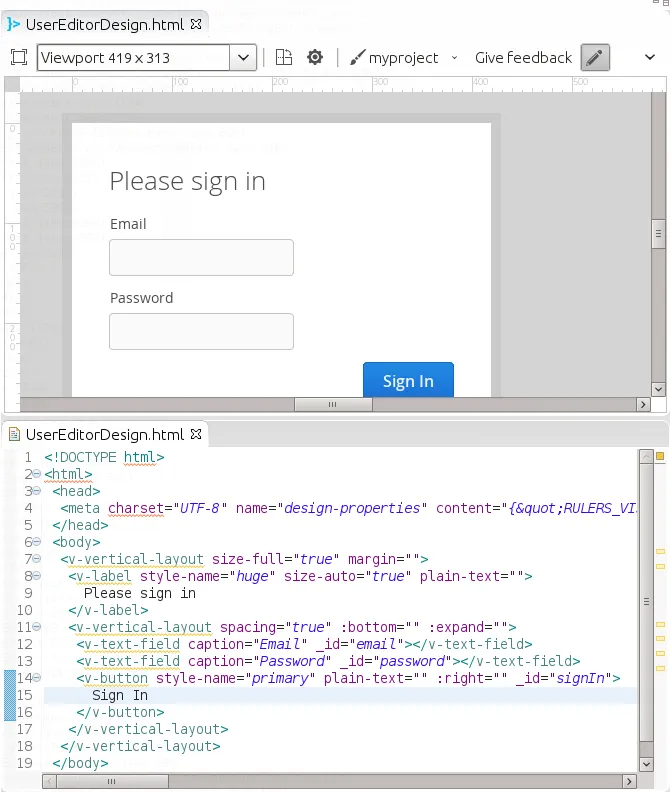
Task: Expand the myproject theme dropdown arrow
Action: (x=455, y=58)
